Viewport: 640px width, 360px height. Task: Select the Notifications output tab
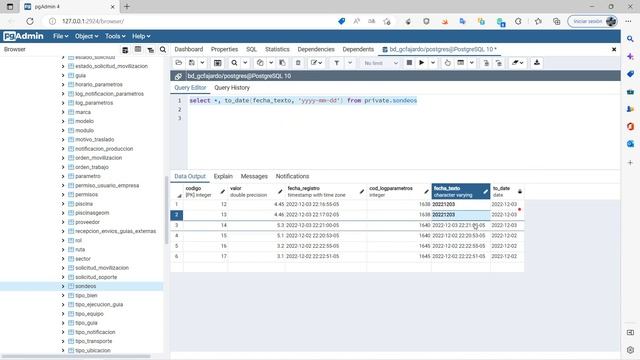click(292, 176)
